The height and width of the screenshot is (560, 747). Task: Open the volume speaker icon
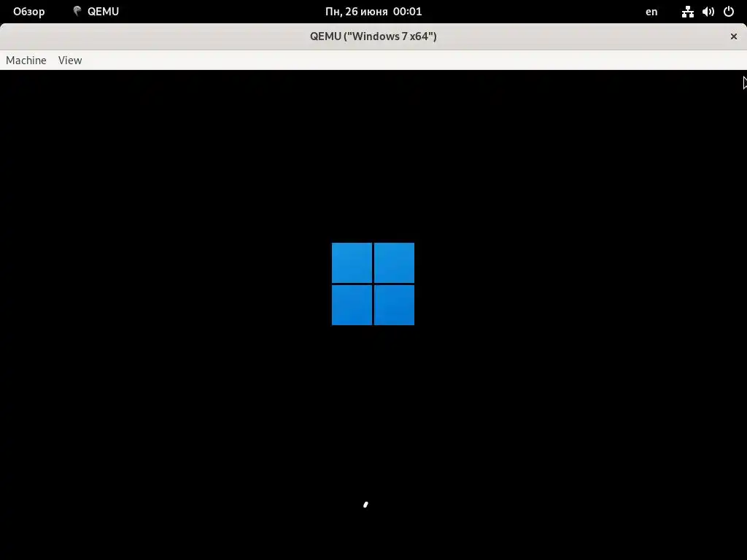pos(708,12)
